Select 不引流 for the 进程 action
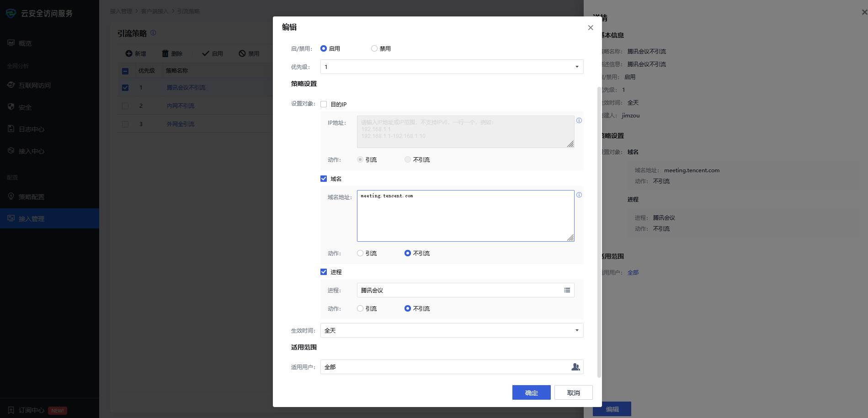 (x=408, y=308)
